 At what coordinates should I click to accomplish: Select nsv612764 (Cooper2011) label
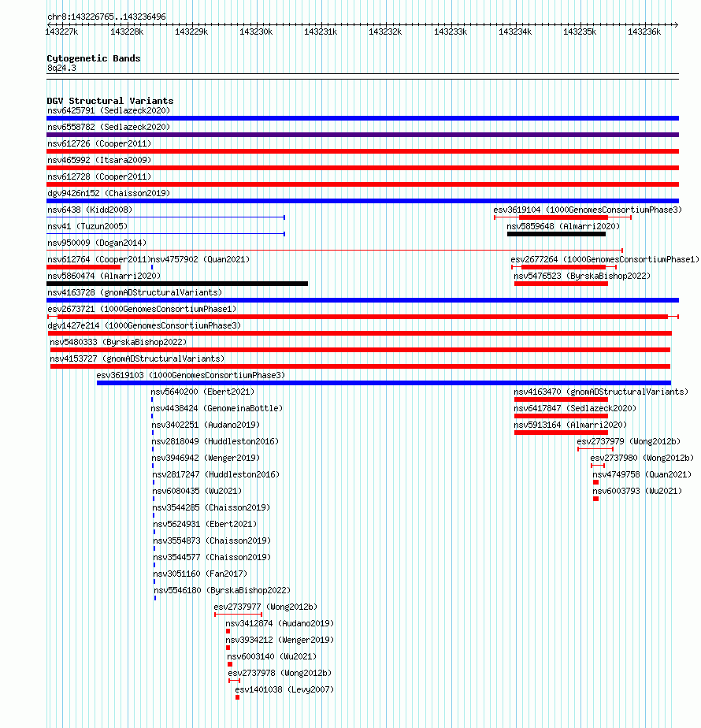click(99, 259)
